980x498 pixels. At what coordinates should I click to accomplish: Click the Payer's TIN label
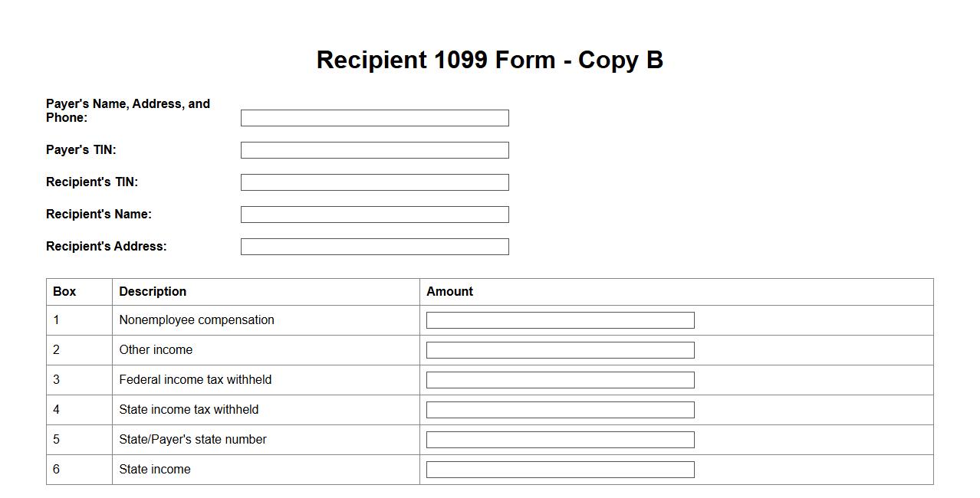[x=81, y=150]
